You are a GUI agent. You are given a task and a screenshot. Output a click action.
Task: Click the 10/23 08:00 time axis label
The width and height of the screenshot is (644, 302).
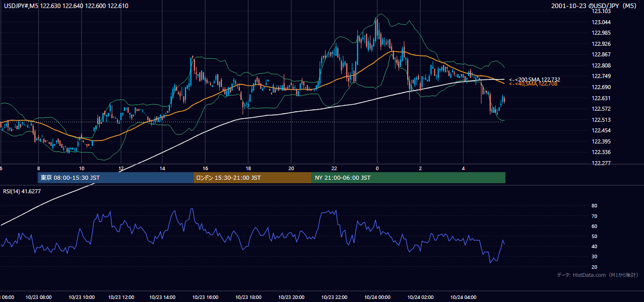click(38, 297)
